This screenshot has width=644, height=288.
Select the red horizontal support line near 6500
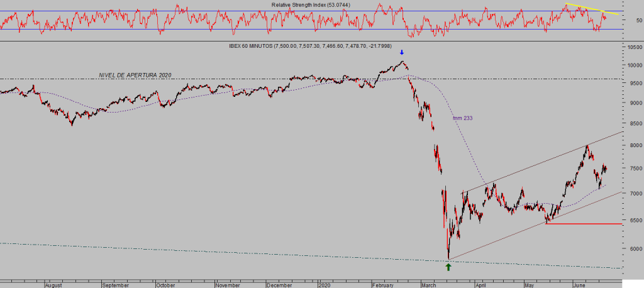tap(583, 224)
